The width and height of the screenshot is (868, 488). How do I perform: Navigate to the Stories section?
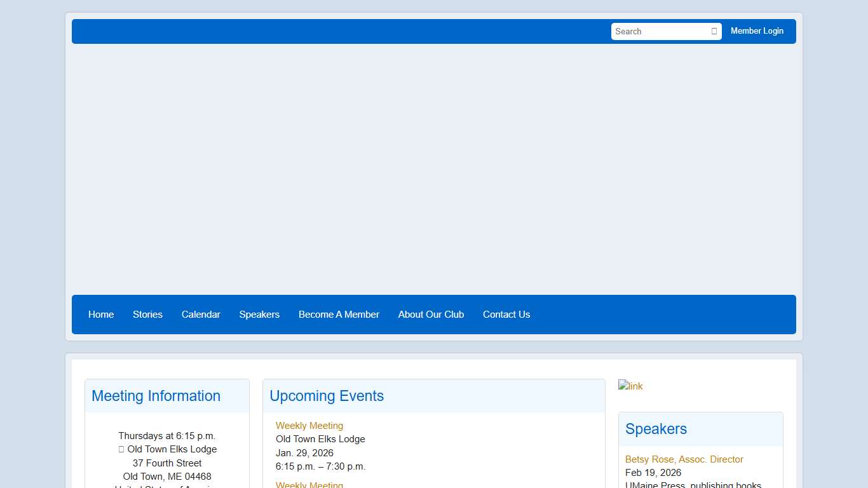(x=147, y=314)
